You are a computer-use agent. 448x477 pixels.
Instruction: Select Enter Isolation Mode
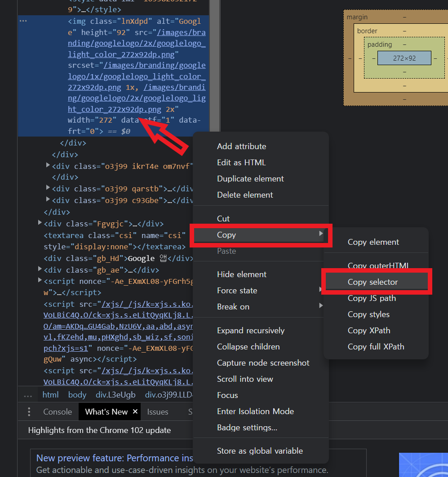click(x=255, y=411)
